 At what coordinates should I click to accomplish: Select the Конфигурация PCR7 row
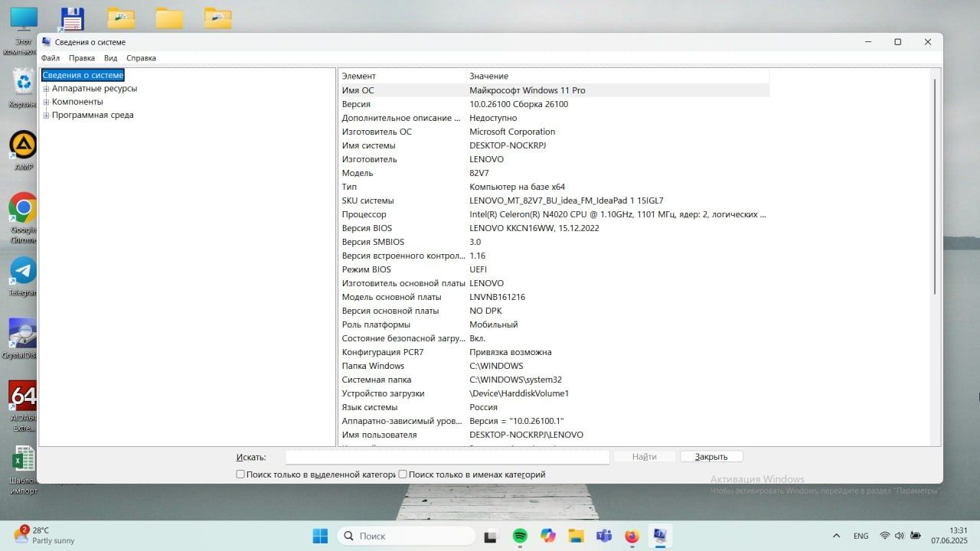tap(554, 352)
